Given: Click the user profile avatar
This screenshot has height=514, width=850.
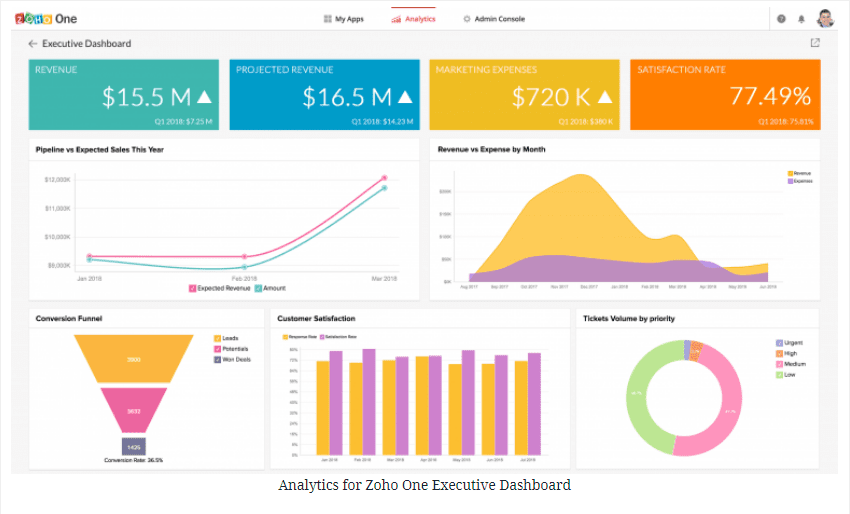Looking at the screenshot, I should pyautogui.click(x=825, y=19).
